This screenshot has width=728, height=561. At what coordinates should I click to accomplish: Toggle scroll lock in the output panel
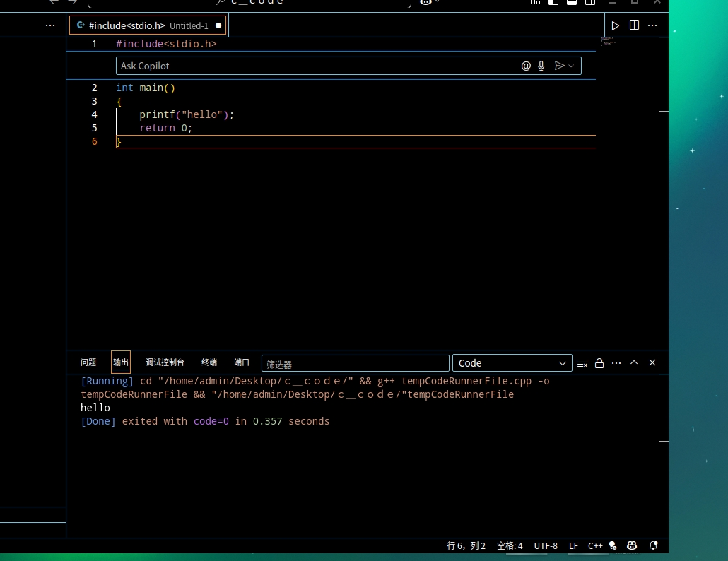[x=599, y=363]
